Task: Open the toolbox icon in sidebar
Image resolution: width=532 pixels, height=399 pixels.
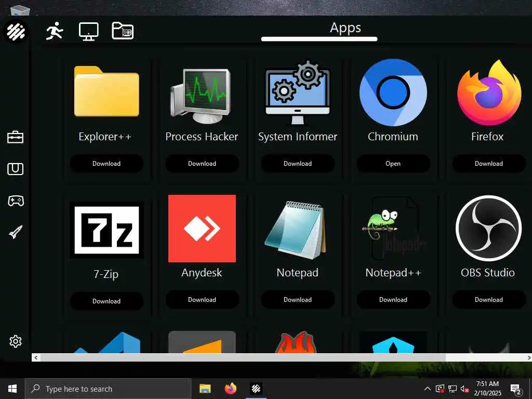Action: (15, 137)
